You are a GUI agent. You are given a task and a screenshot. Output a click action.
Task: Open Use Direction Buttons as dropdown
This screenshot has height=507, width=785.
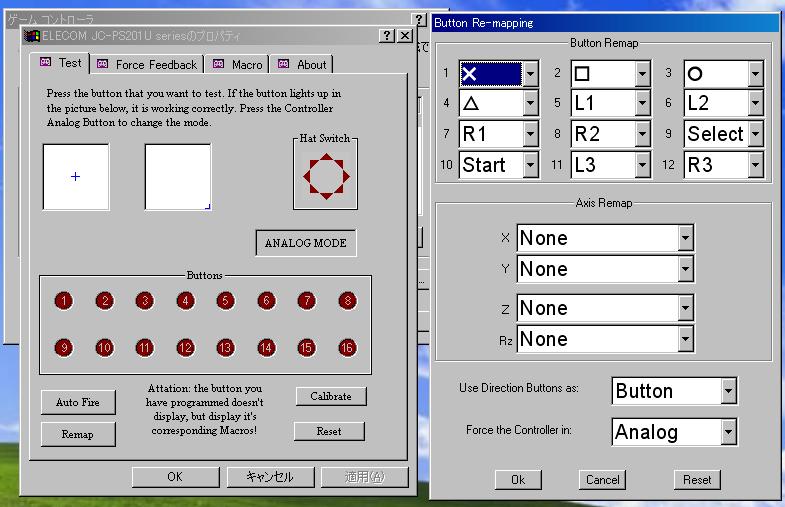[674, 391]
